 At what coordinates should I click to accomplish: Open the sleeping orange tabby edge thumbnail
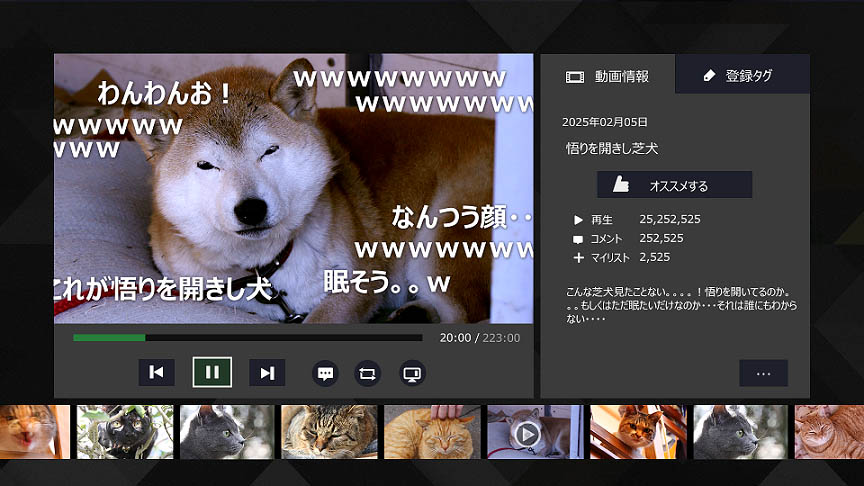[x=829, y=432]
